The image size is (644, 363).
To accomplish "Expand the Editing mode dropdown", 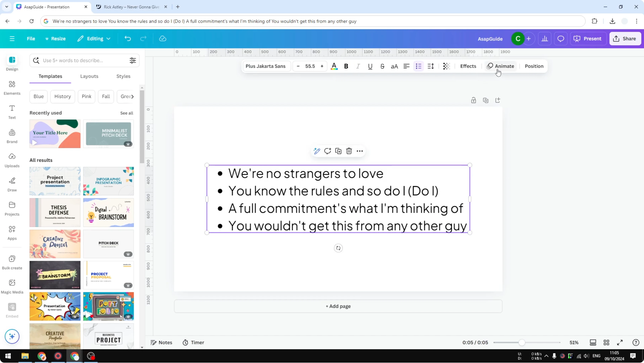I will 94,39.
